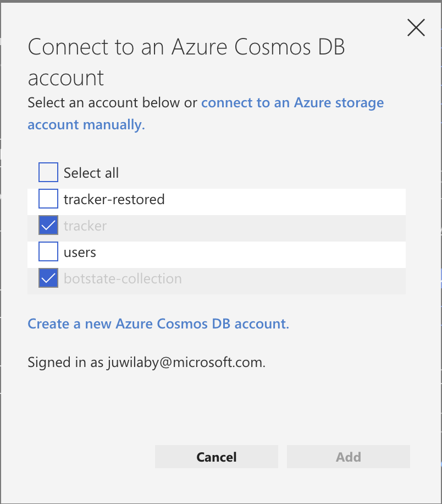Uncheck the botstate-collection checkbox
Image resolution: width=442 pixels, height=504 pixels.
(x=48, y=279)
